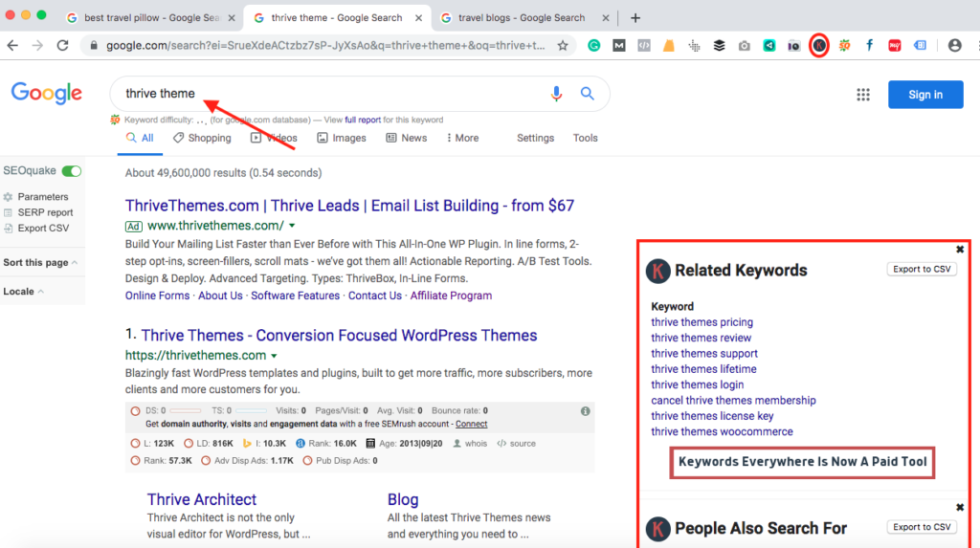The width and height of the screenshot is (980, 548).
Task: Close the best travel pillow tab
Action: (x=232, y=18)
